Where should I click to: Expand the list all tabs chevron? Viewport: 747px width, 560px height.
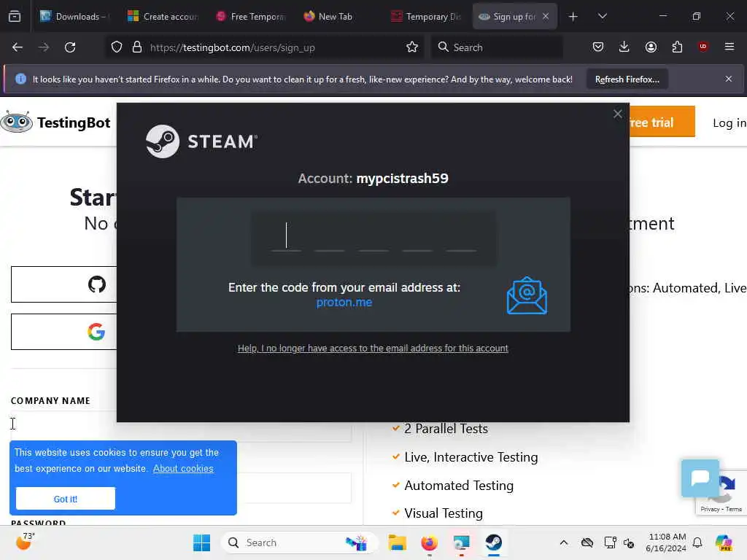point(602,16)
